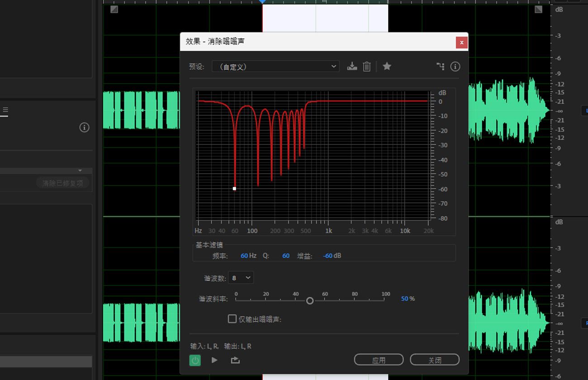Close the dialog with the red X

pyautogui.click(x=462, y=43)
